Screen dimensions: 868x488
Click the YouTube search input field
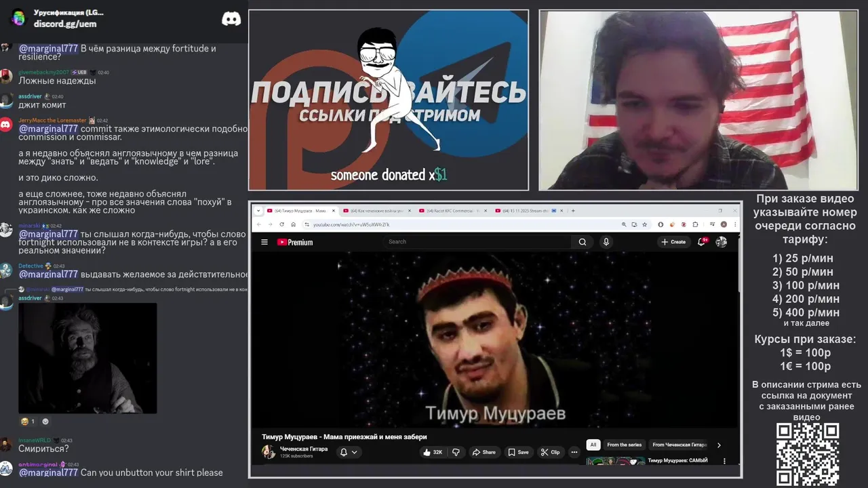coord(478,242)
